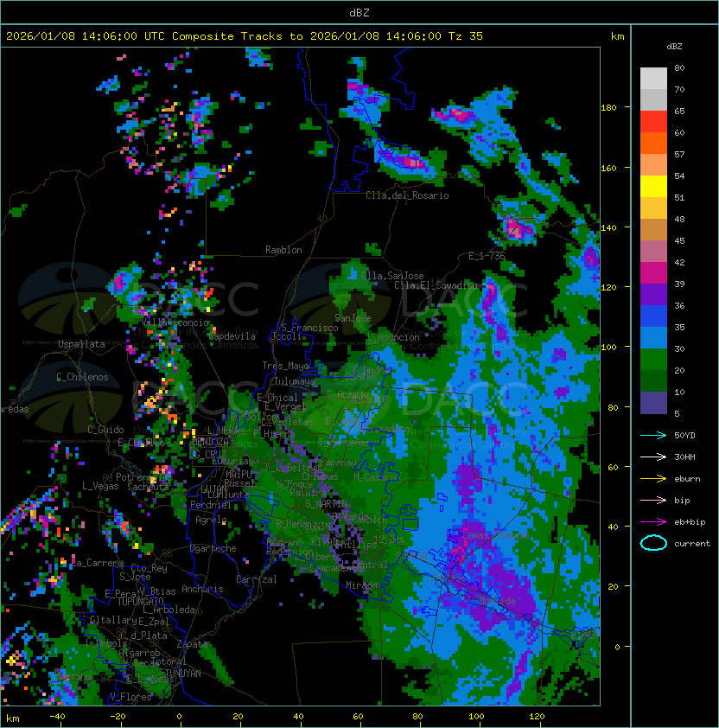The height and width of the screenshot is (728, 719).
Task: Click the 'Cacheuta' map label
Action: pos(148,487)
